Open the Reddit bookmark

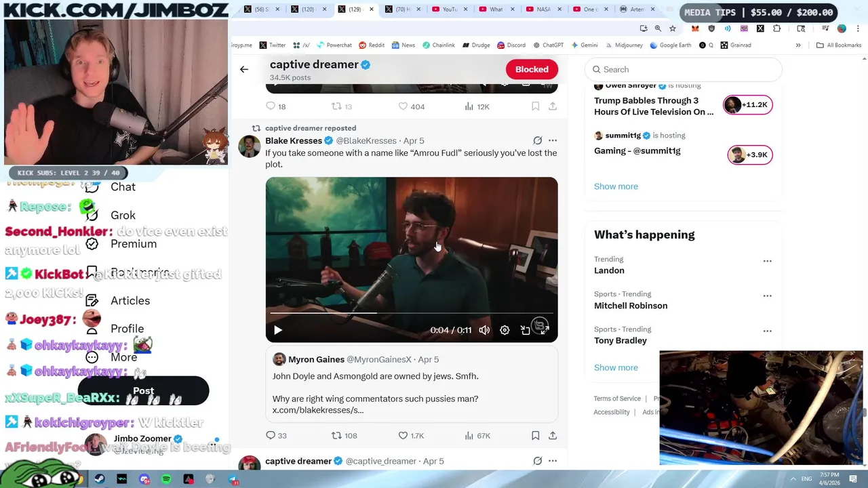[x=372, y=45]
